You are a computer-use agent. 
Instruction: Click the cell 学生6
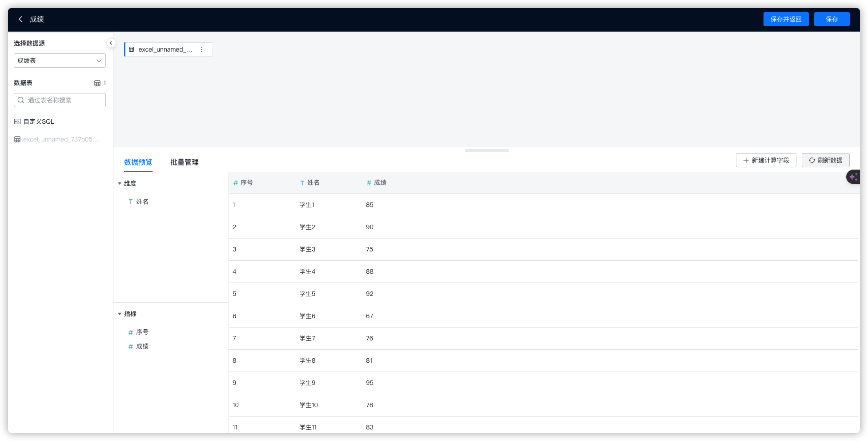pos(307,316)
